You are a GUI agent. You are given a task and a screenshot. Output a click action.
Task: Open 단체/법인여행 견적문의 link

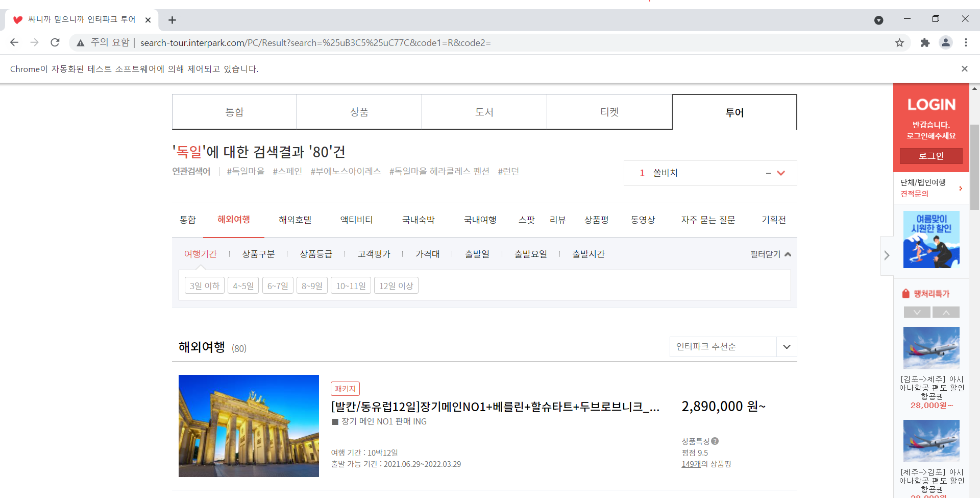coord(931,188)
